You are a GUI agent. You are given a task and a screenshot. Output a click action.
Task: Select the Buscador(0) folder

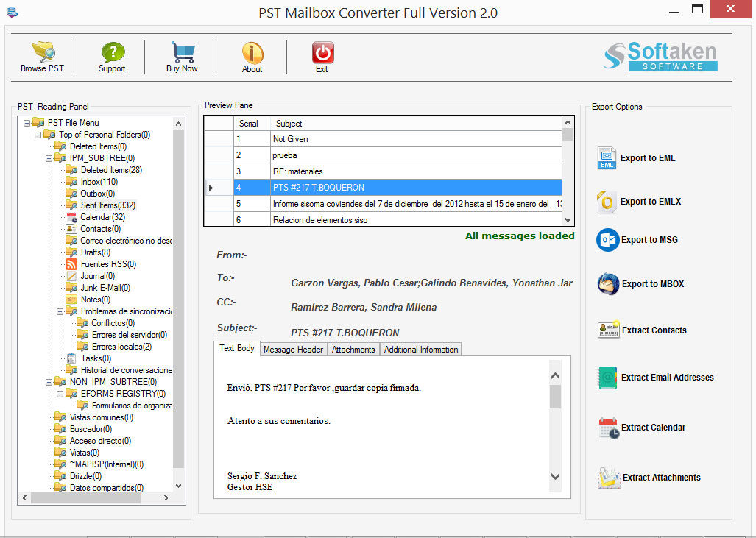pos(91,429)
